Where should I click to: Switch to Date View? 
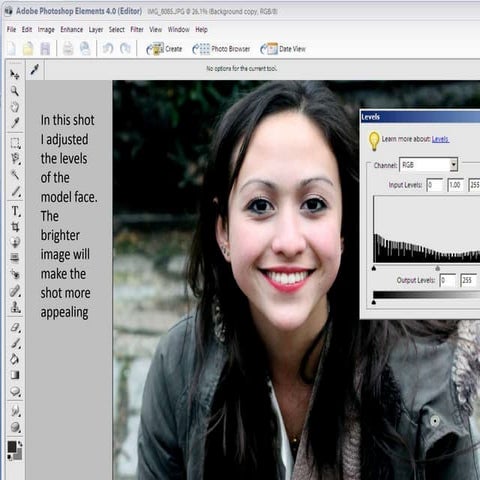[283, 49]
